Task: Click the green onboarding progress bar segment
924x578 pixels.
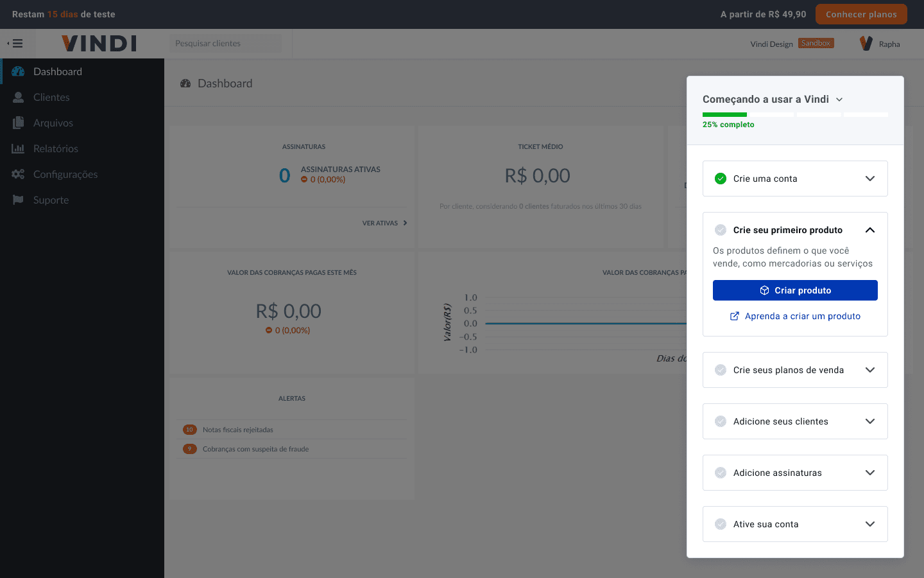Action: click(724, 115)
